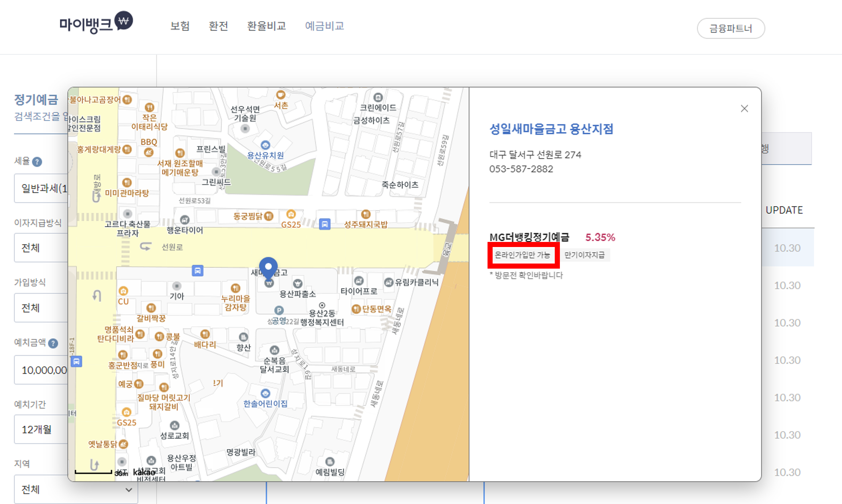Image resolution: width=842 pixels, height=504 pixels.
Task: Open the 예금비교 menu
Action: pyautogui.click(x=325, y=26)
